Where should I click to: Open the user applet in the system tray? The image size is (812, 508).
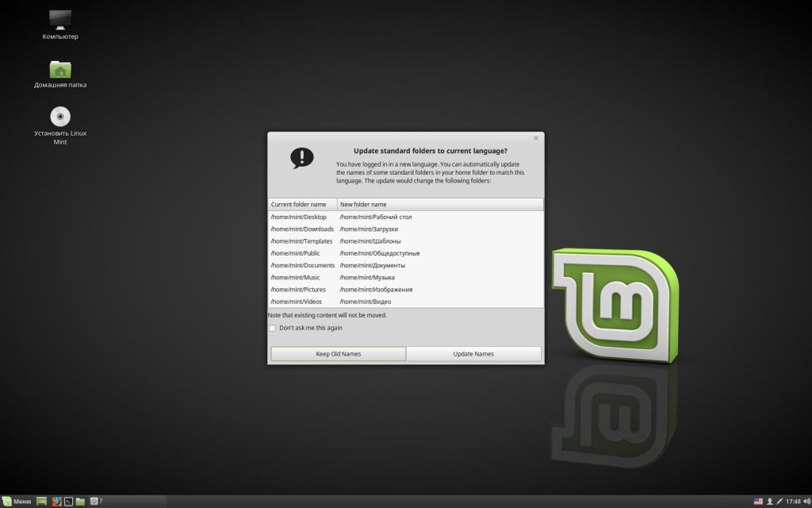pos(769,501)
